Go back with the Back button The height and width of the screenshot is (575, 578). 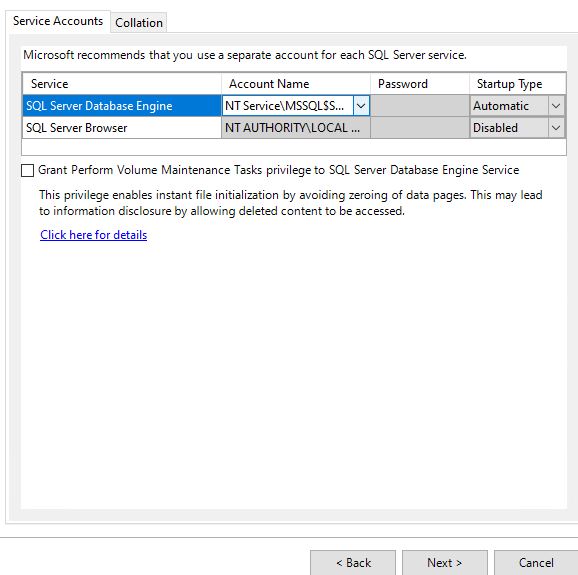(353, 563)
